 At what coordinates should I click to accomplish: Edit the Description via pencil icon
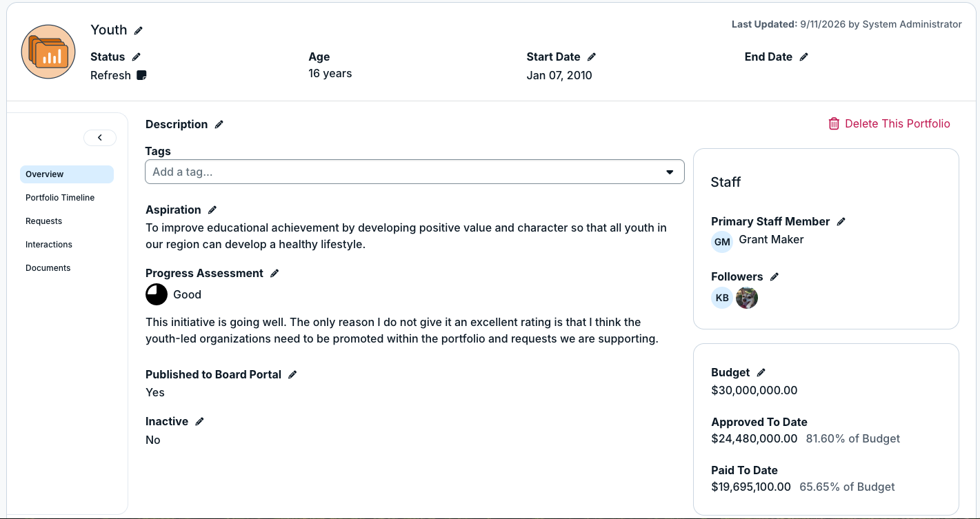click(x=219, y=124)
